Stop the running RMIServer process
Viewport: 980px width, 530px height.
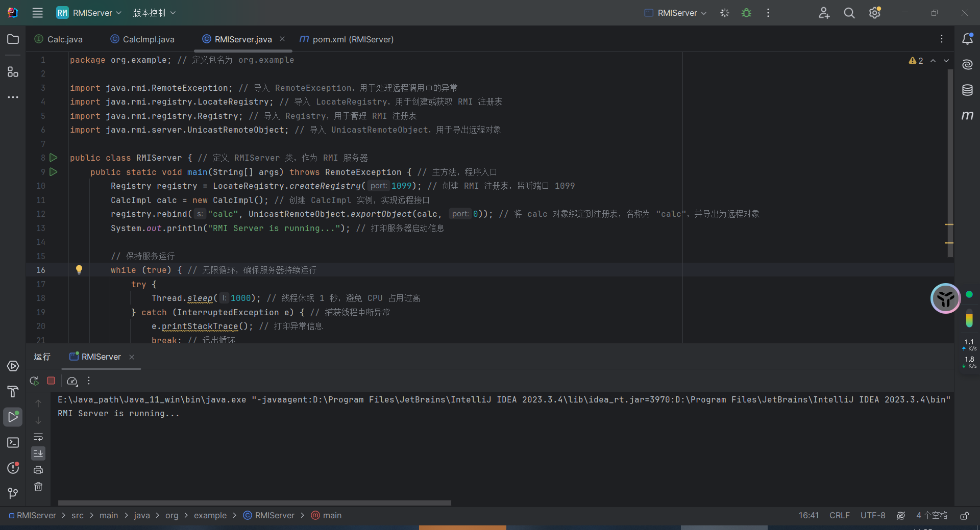[51, 381]
